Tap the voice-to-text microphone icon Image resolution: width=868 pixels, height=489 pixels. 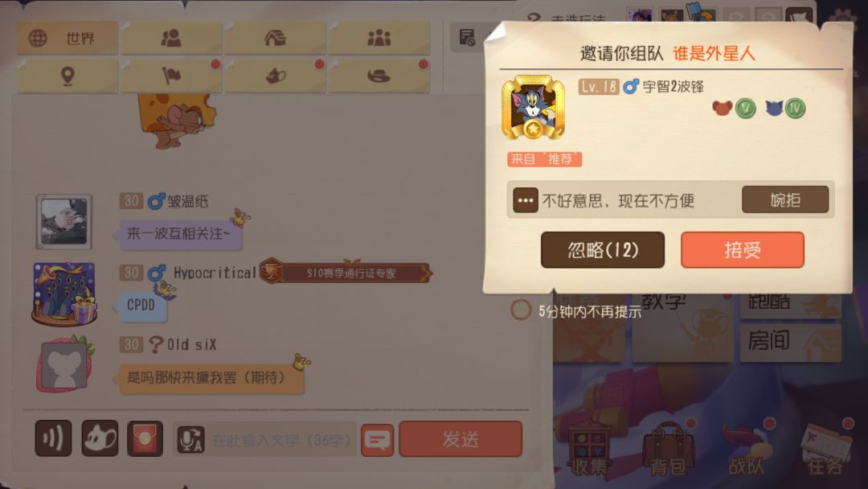(x=191, y=440)
